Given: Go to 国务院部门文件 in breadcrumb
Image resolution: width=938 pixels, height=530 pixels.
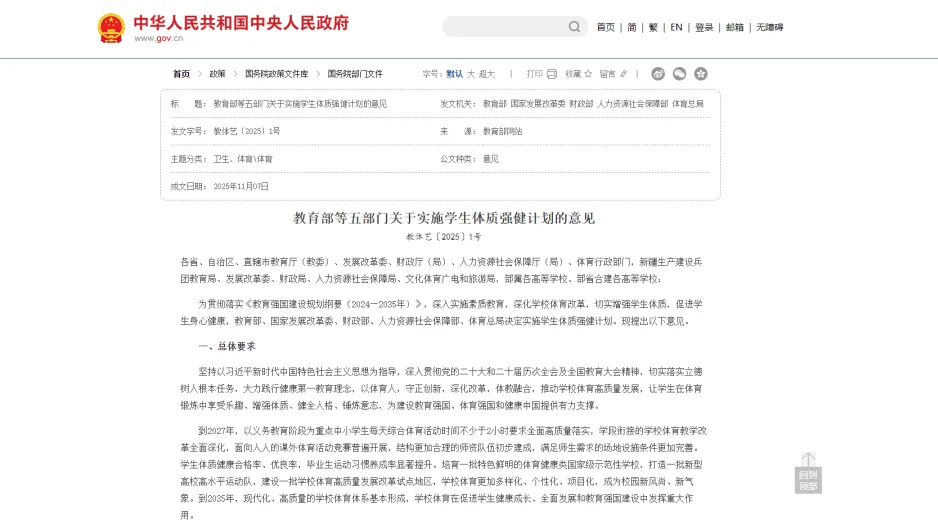Looking at the screenshot, I should pyautogui.click(x=355, y=74).
